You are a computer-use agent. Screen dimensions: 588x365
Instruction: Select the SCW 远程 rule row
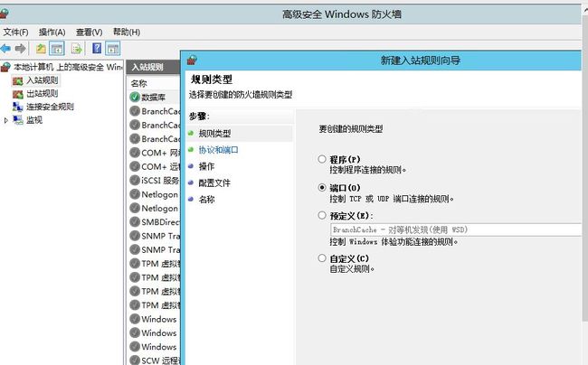[155, 360]
